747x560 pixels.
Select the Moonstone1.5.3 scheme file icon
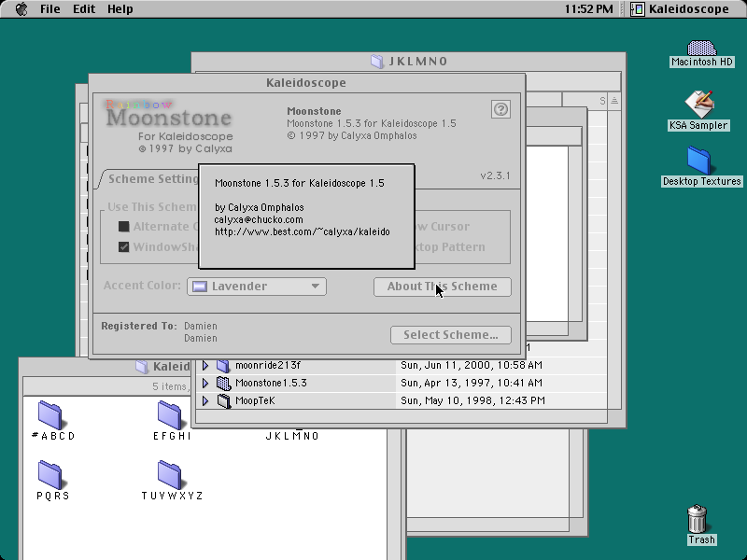223,383
